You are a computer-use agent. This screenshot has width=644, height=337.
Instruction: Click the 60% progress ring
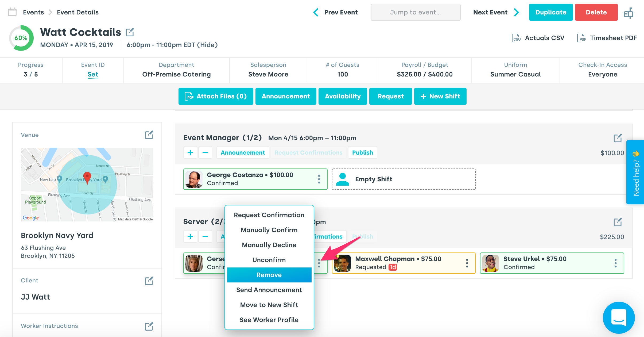[x=21, y=38]
